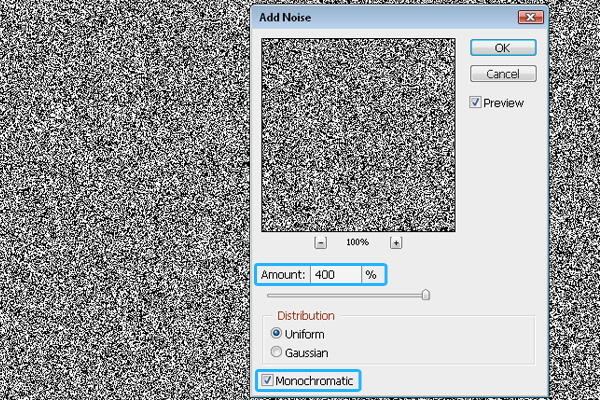Screen dimensions: 600x400
Task: Click the Amount text label
Action: coord(282,274)
